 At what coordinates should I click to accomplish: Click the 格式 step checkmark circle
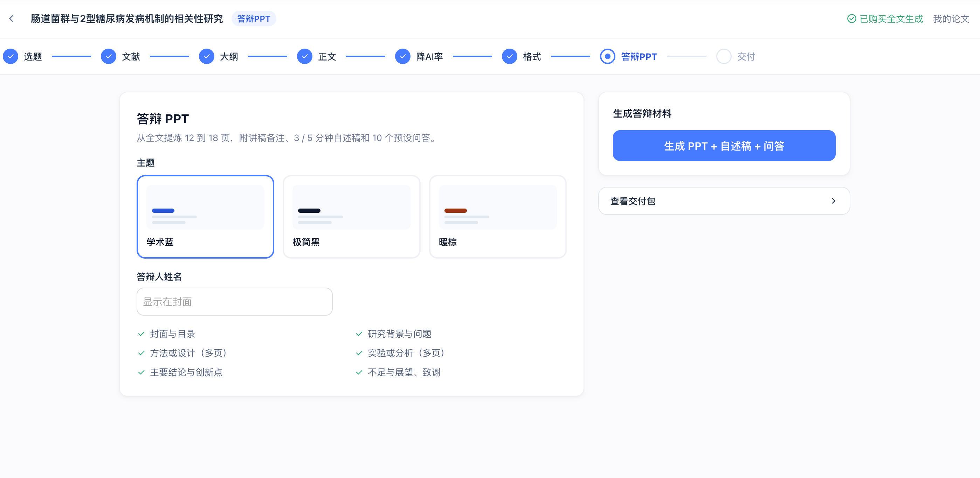tap(509, 57)
